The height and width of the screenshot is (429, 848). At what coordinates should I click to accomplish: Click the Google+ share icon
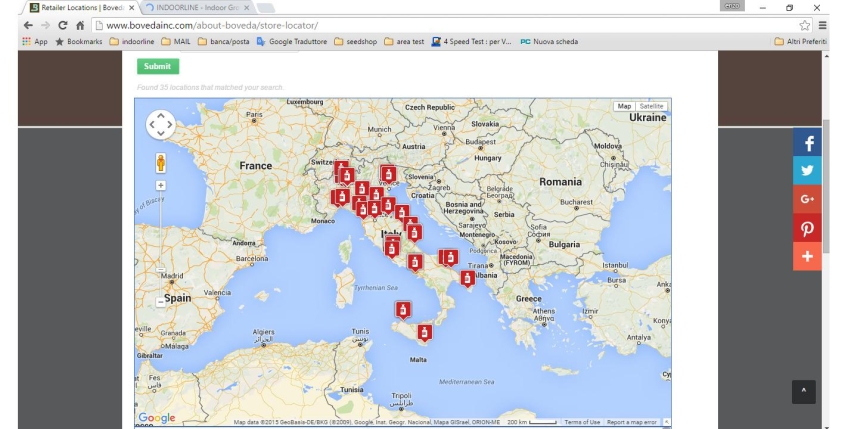[807, 199]
